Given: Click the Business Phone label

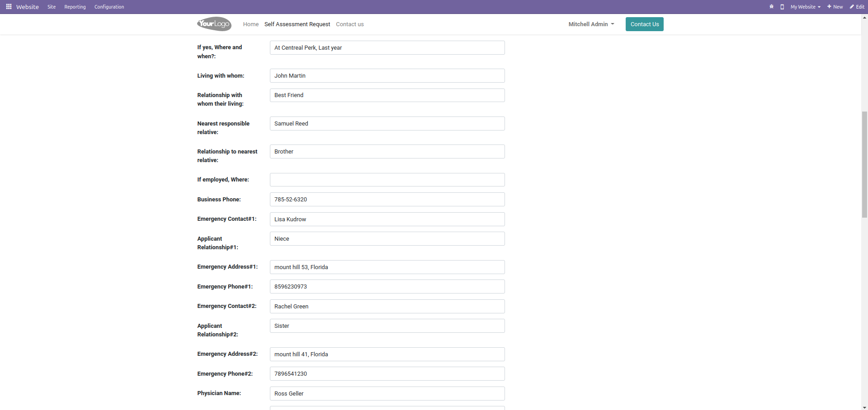Looking at the screenshot, I should (x=219, y=200).
